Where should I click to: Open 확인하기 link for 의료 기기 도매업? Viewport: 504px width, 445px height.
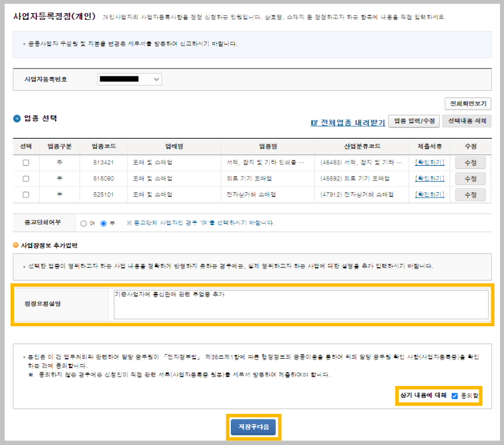[x=430, y=178]
